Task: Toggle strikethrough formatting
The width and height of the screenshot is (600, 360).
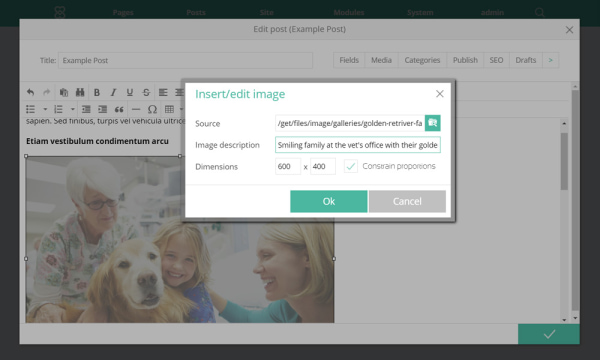Action: [x=146, y=92]
